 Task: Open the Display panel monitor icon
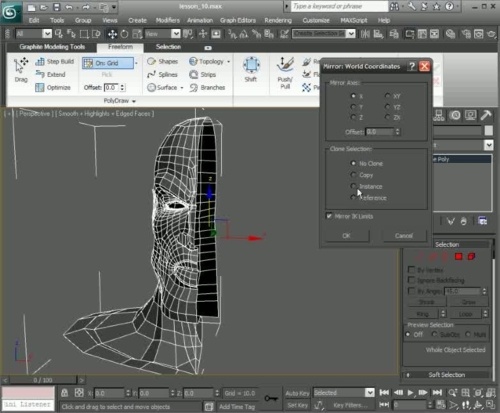(471, 115)
